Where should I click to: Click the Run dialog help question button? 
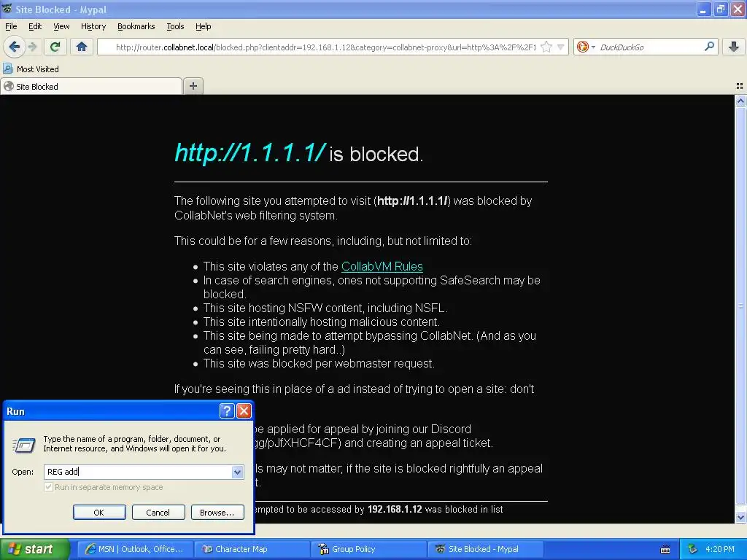(x=227, y=411)
